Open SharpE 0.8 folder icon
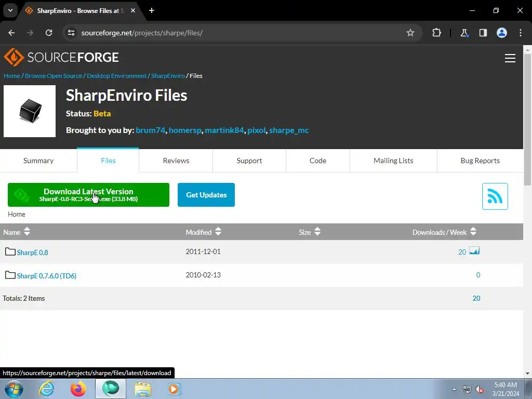532x399 pixels. click(x=10, y=251)
